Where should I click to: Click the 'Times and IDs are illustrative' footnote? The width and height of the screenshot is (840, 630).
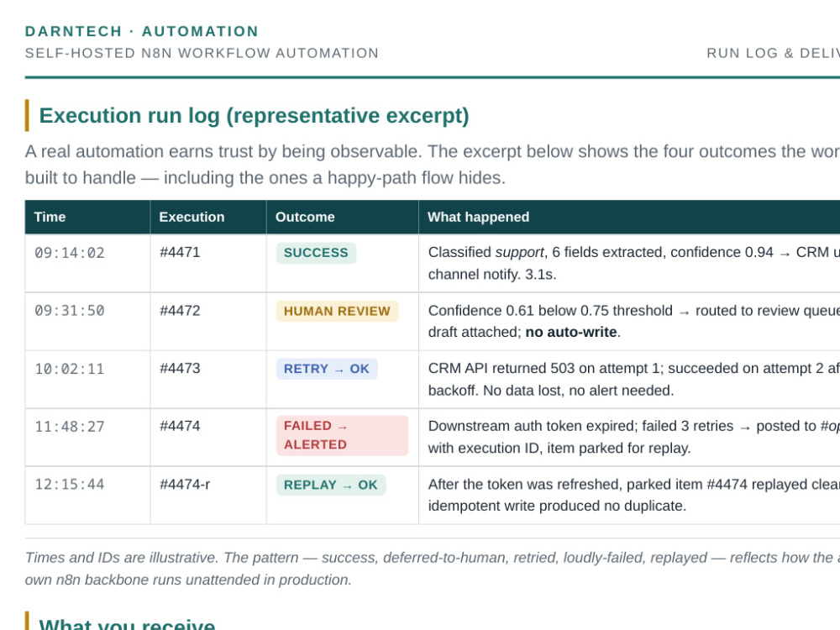pyautogui.click(x=433, y=569)
